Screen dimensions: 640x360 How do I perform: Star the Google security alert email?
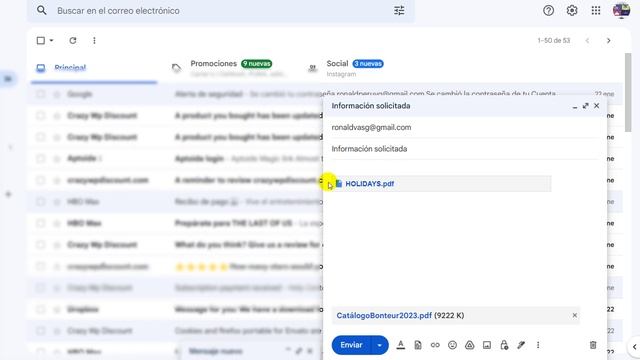click(x=57, y=94)
